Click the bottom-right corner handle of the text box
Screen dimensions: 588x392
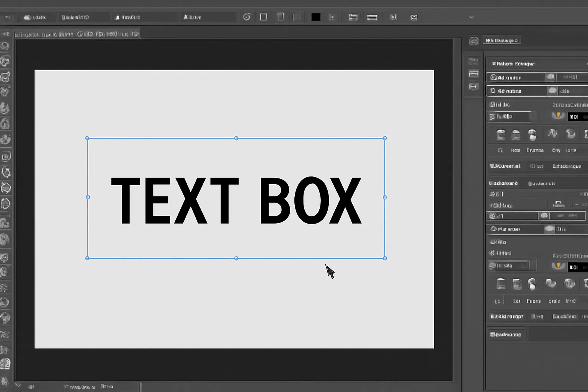tap(385, 258)
